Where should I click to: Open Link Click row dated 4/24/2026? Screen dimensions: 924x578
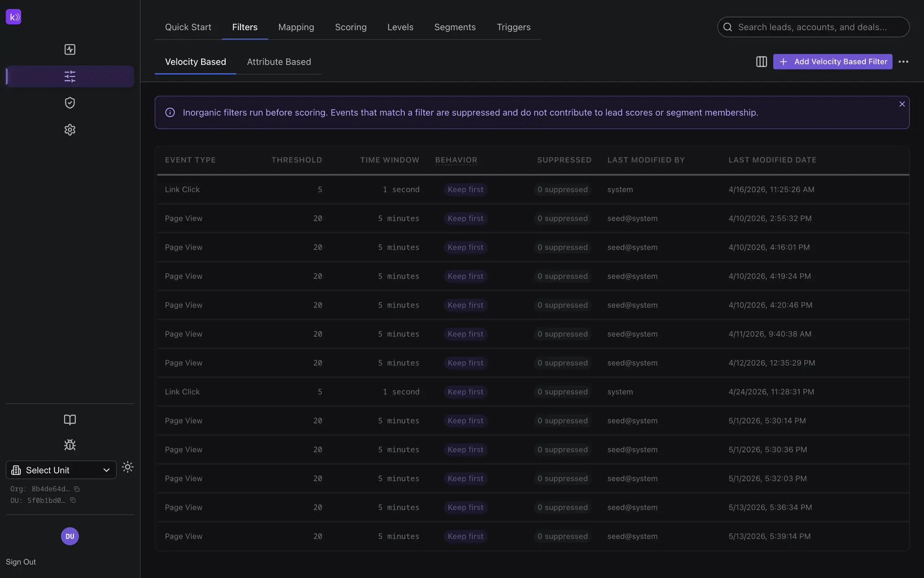(533, 392)
